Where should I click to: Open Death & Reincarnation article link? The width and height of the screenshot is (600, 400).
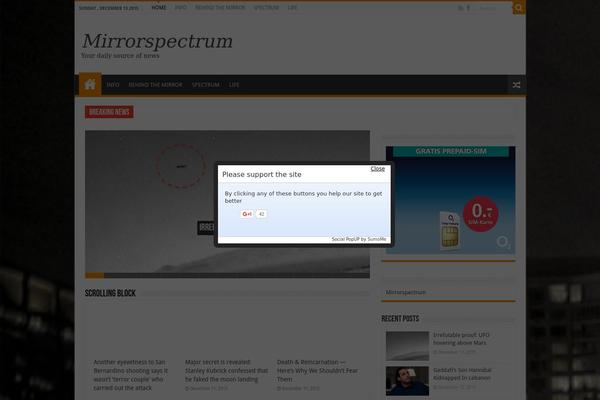click(x=317, y=371)
